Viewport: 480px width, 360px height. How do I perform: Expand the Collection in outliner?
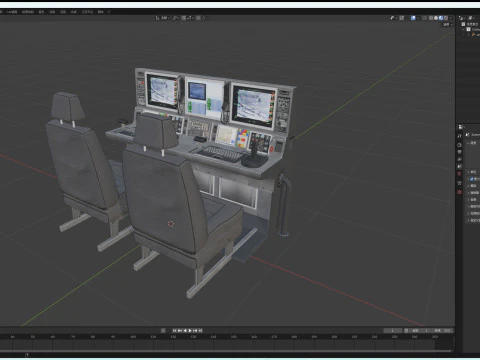463,29
